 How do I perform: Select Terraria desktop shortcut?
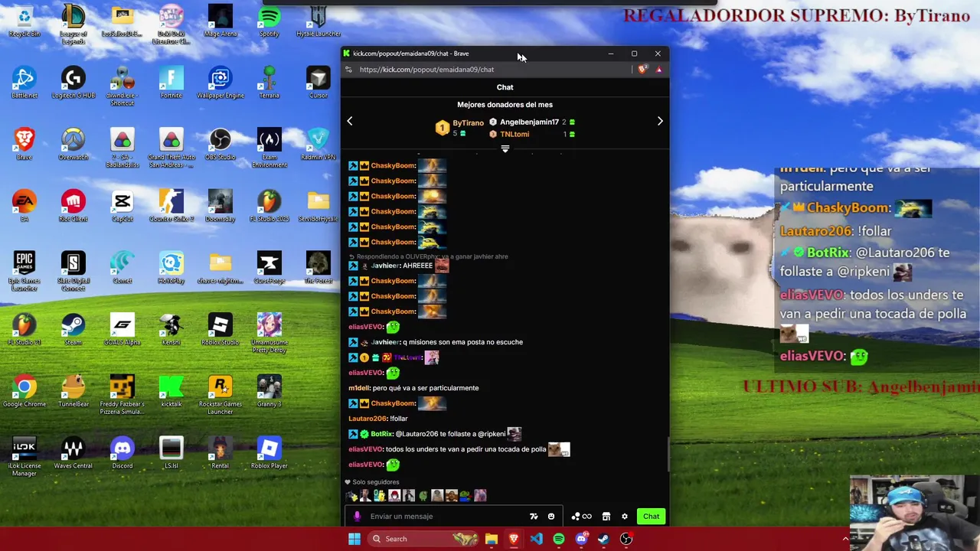[x=269, y=83]
